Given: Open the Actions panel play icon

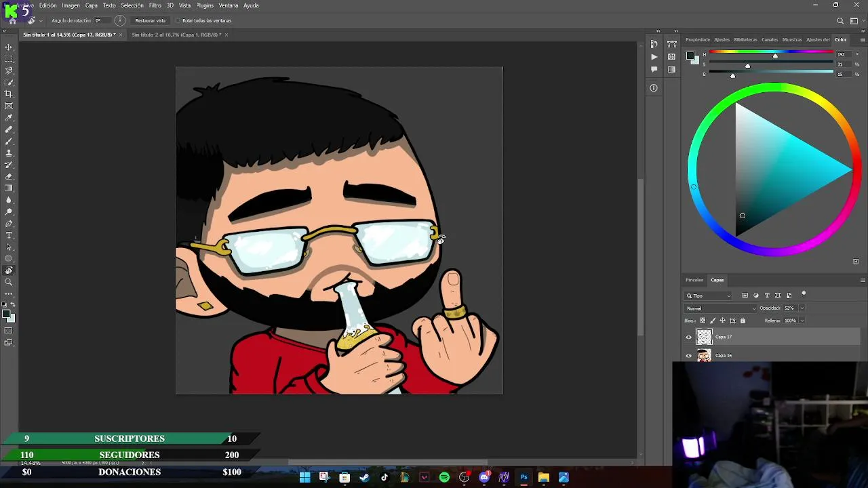Looking at the screenshot, I should (x=654, y=57).
